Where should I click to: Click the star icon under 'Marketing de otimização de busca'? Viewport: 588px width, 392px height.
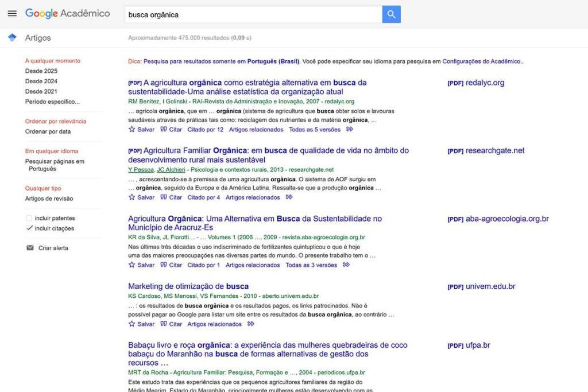(130, 324)
